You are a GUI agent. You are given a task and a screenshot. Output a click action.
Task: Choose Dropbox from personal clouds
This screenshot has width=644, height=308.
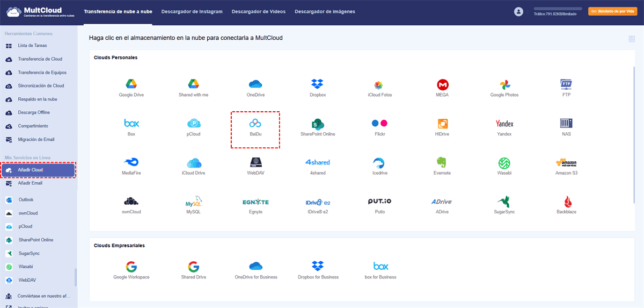pos(317,88)
